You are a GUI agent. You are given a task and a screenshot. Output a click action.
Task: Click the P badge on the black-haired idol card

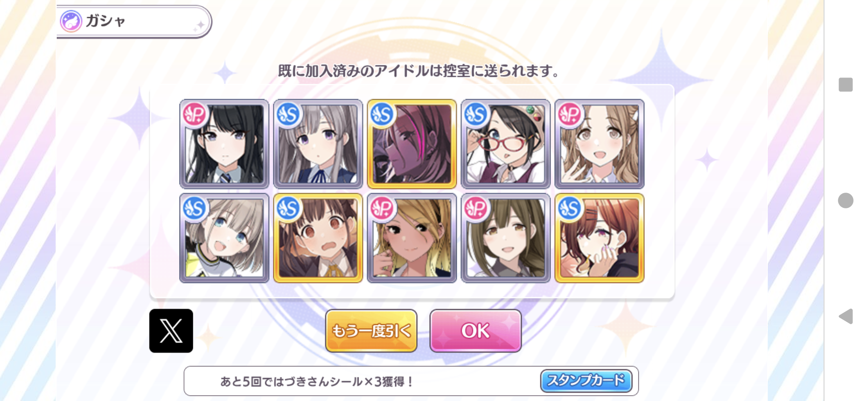194,114
